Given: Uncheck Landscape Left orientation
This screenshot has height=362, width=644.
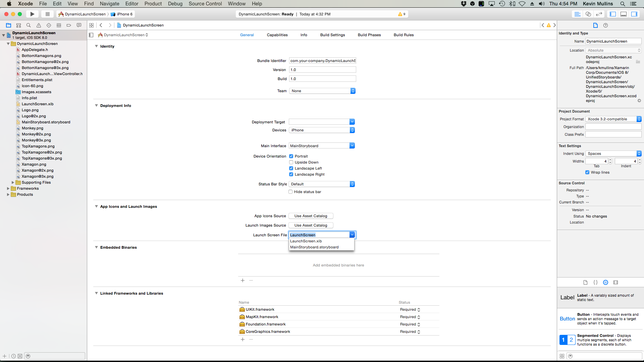Looking at the screenshot, I should point(291,168).
